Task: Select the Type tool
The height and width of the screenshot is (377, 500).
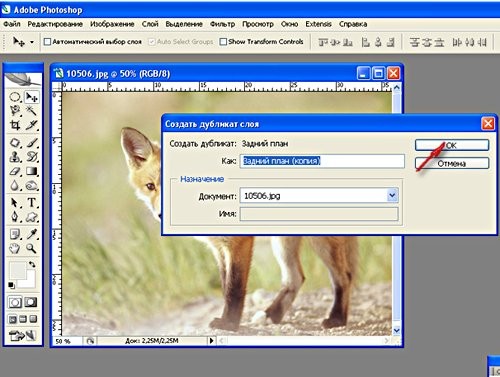Action: tap(32, 203)
